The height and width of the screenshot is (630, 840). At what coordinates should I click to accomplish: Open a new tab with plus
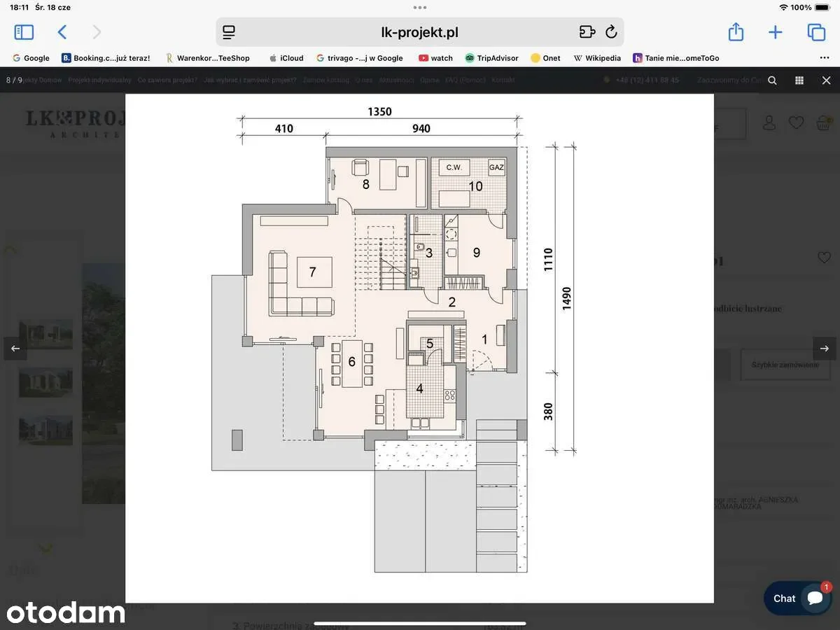pyautogui.click(x=775, y=32)
